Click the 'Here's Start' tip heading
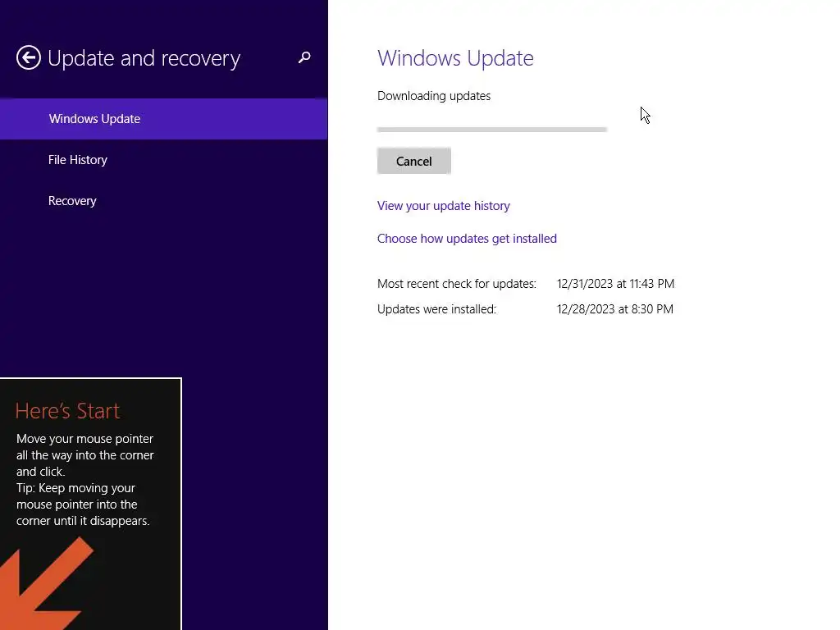 (x=67, y=411)
